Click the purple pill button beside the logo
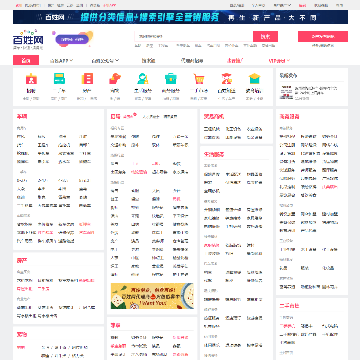Viewport: 360px width, 360px height. pyautogui.click(x=72, y=39)
